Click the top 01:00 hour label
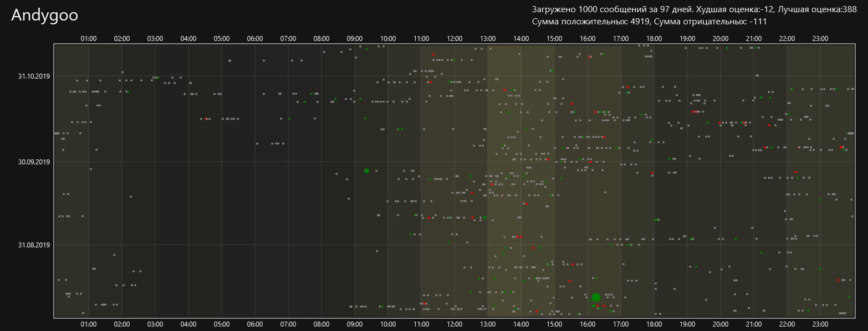Viewport: 868px width, 331px height. (89, 39)
